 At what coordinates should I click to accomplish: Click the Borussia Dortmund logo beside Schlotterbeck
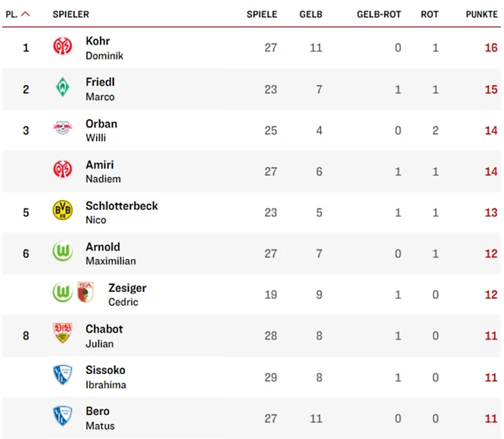[x=63, y=210]
